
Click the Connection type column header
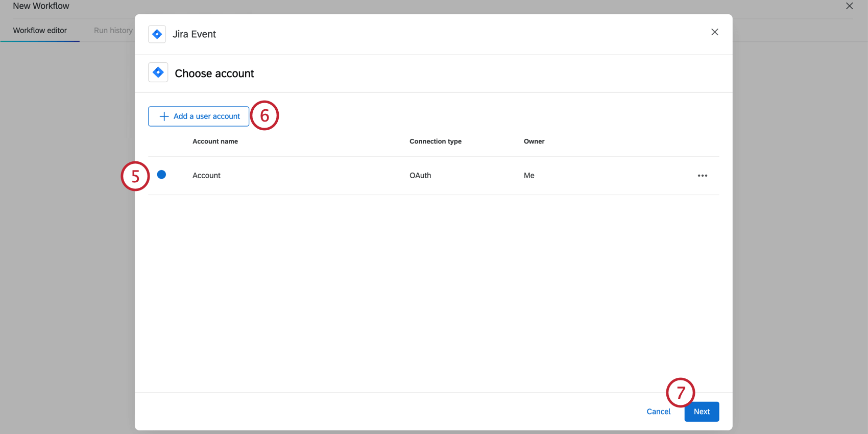point(436,141)
